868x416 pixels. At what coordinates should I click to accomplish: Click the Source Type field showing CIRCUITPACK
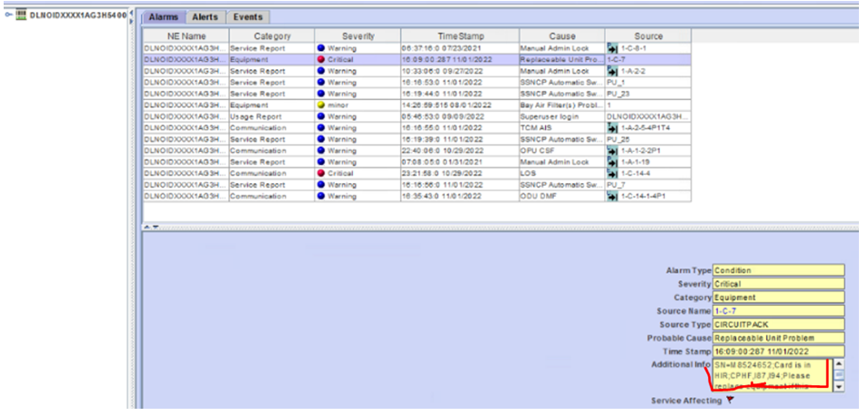(x=778, y=324)
